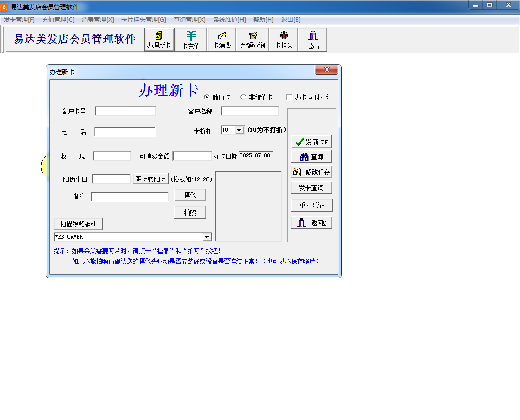Click the 卡挂失 toolbar icon
This screenshot has height=420, width=520.
pos(284,40)
